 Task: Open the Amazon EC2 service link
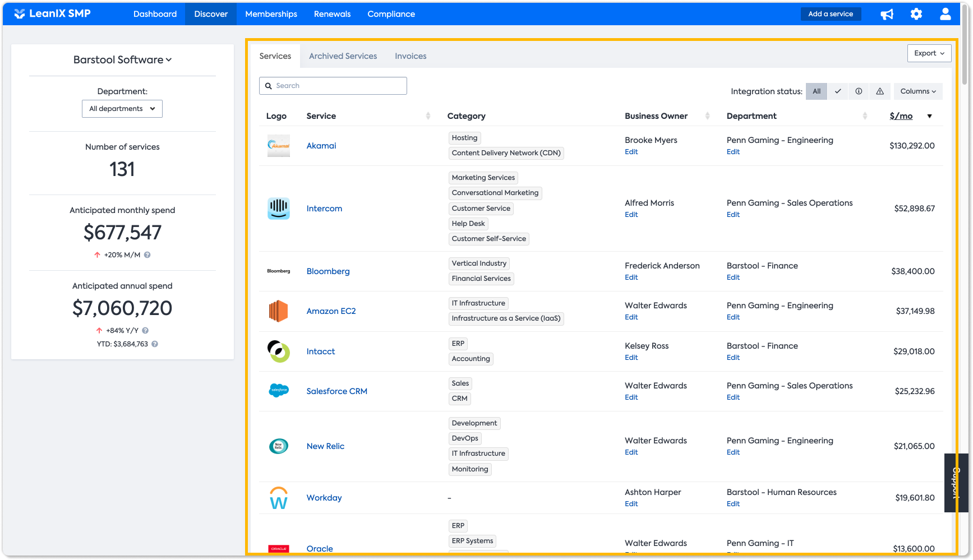click(x=331, y=311)
